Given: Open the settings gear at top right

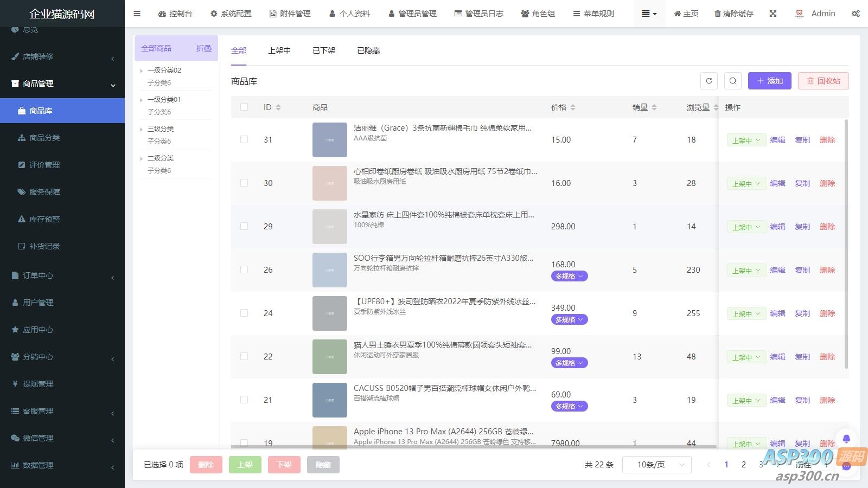Looking at the screenshot, I should click(x=856, y=14).
